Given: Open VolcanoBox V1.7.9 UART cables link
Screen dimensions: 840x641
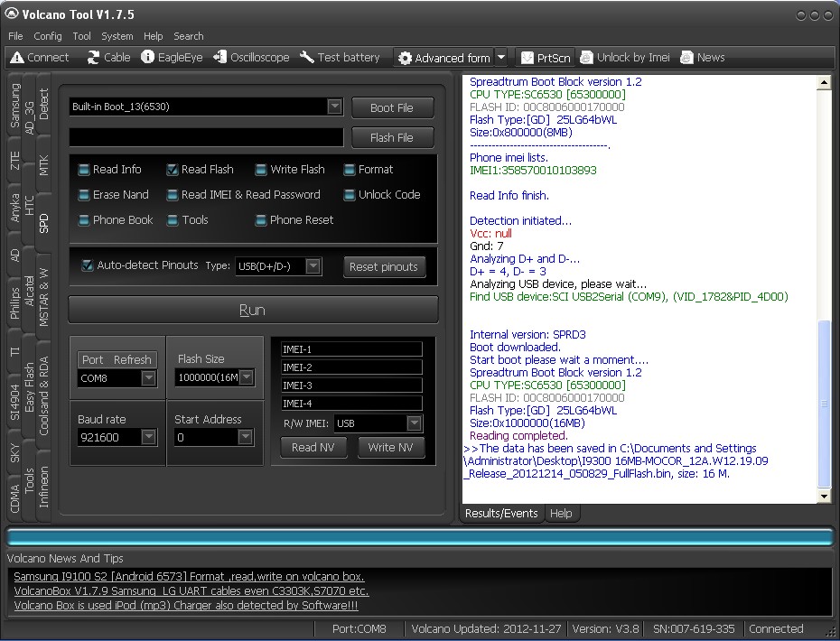Looking at the screenshot, I should (191, 591).
